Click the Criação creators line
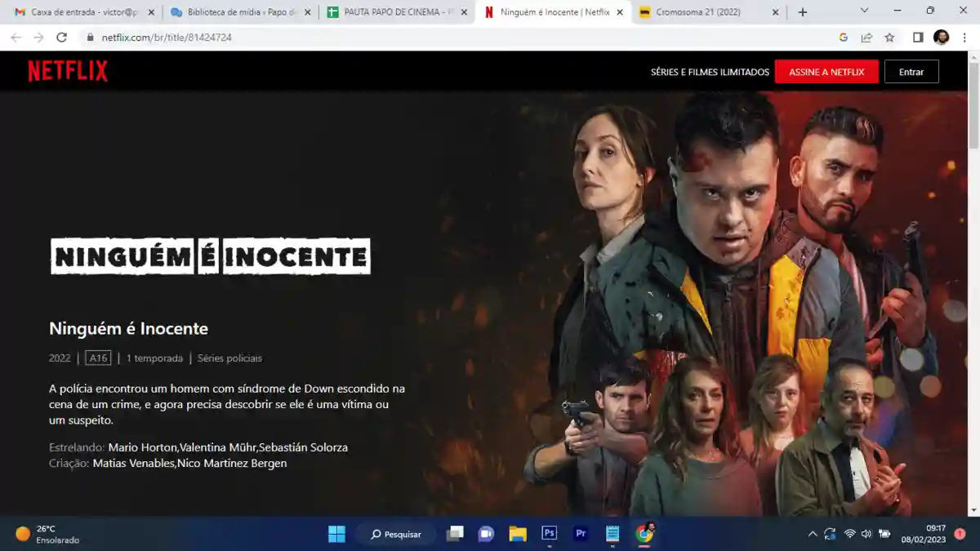 click(167, 464)
